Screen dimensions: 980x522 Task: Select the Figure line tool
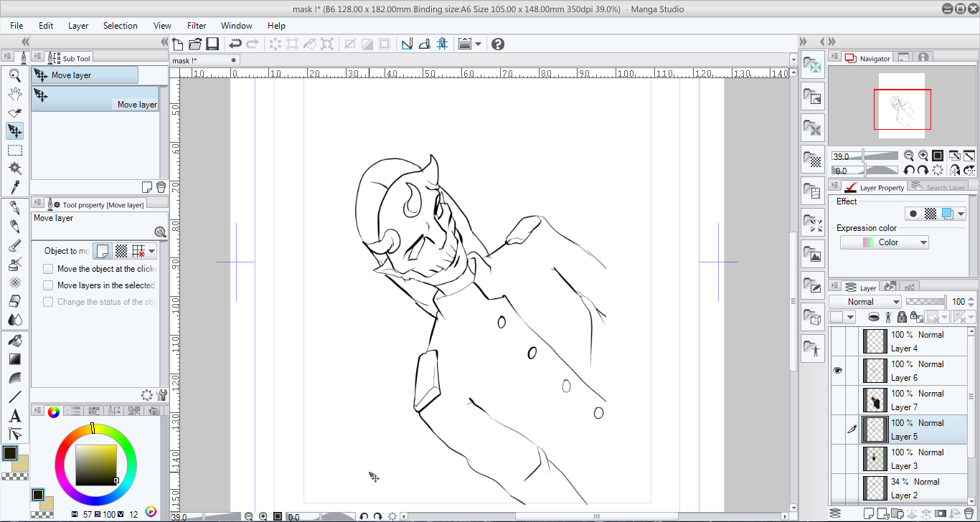coord(14,397)
